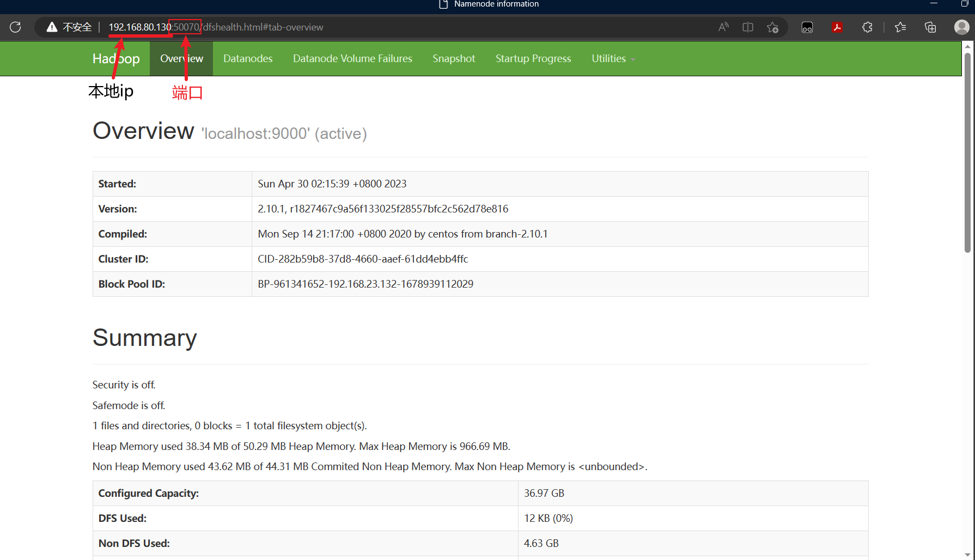Open the user profile avatar

click(x=961, y=27)
